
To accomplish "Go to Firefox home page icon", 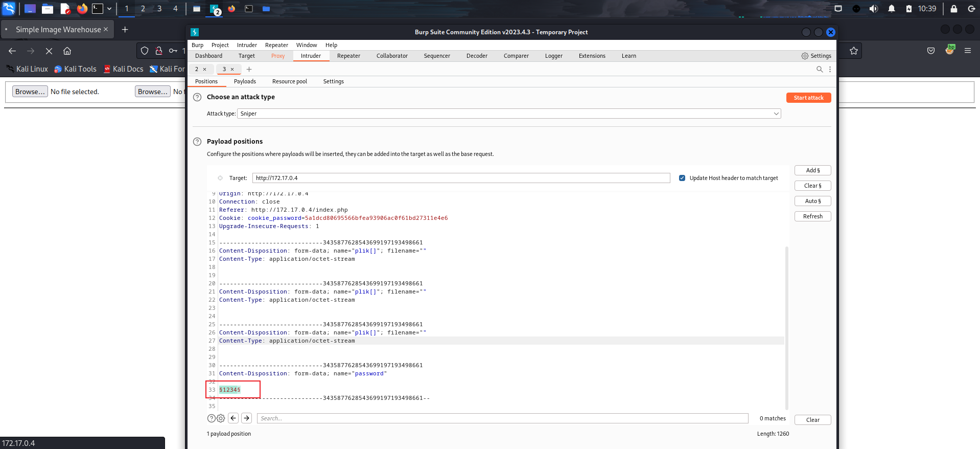I will coord(67,51).
